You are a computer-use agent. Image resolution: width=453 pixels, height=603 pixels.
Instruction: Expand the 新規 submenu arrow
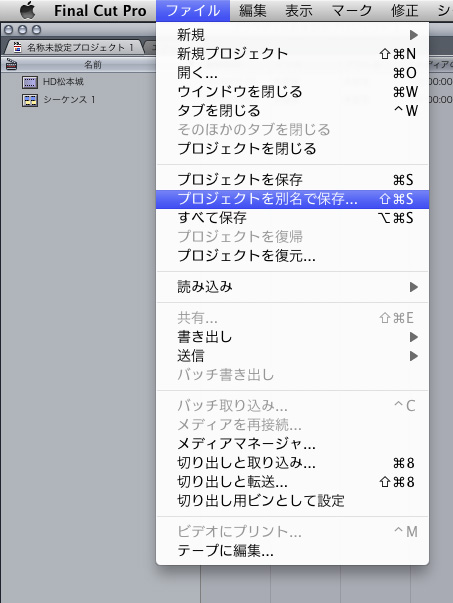[x=414, y=35]
